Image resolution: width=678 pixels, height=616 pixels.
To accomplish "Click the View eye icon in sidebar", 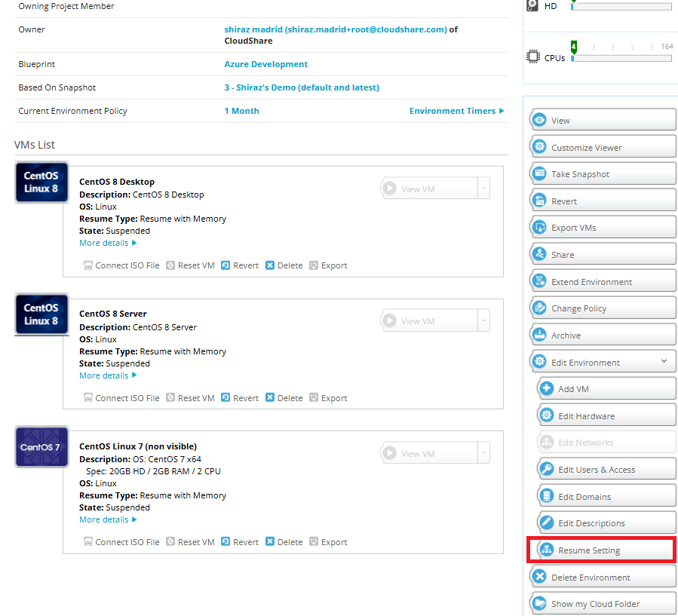I will click(x=539, y=120).
